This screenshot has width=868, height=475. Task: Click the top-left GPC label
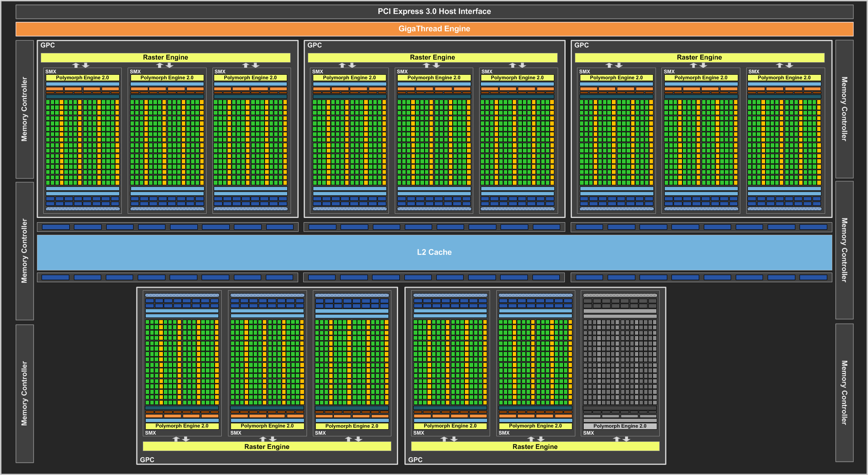[47, 45]
